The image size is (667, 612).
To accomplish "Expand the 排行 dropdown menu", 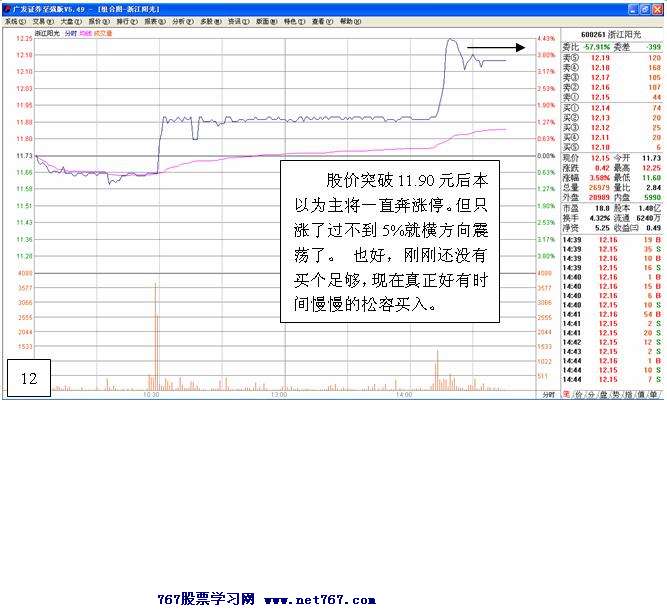I will click(x=125, y=20).
